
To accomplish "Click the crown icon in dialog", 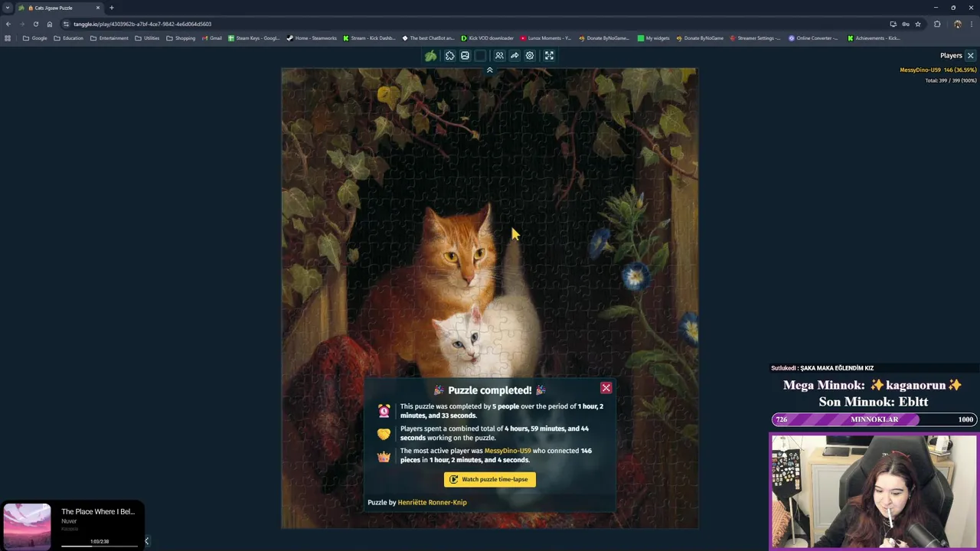I will point(384,456).
